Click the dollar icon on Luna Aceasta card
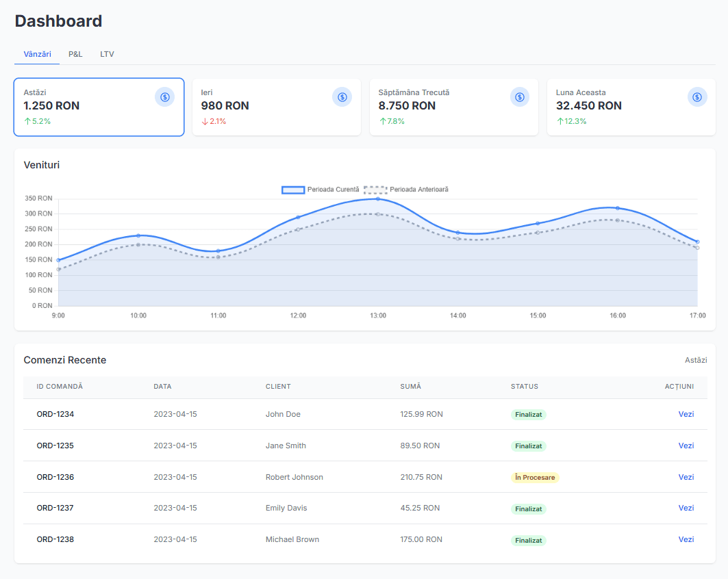This screenshot has width=728, height=579. click(697, 97)
